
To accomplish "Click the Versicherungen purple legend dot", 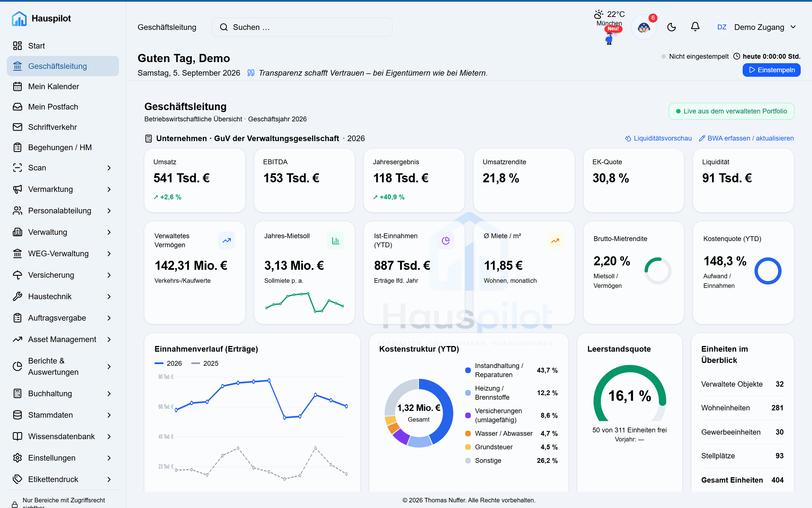I will pos(468,415).
